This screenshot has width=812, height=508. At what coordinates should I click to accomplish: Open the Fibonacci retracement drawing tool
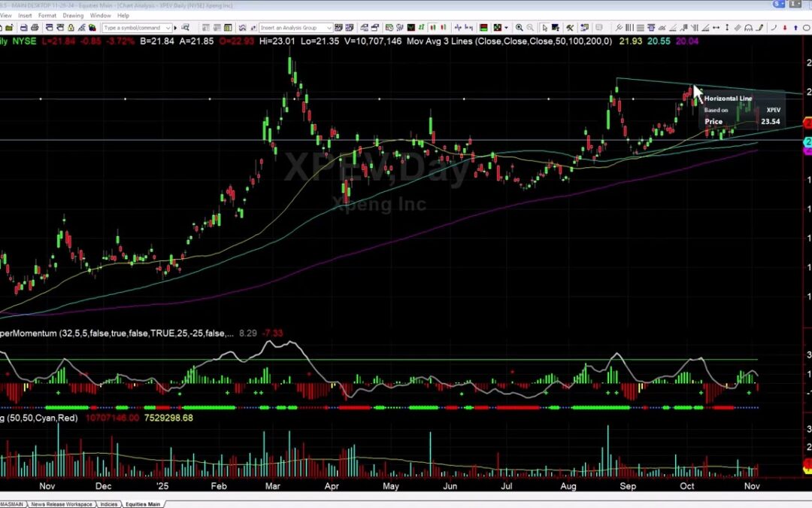pyautogui.click(x=641, y=27)
